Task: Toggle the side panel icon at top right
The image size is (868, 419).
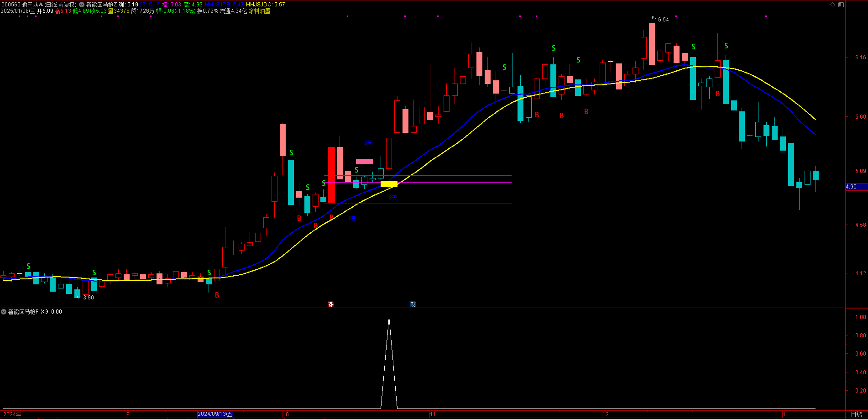Action: 841,5
